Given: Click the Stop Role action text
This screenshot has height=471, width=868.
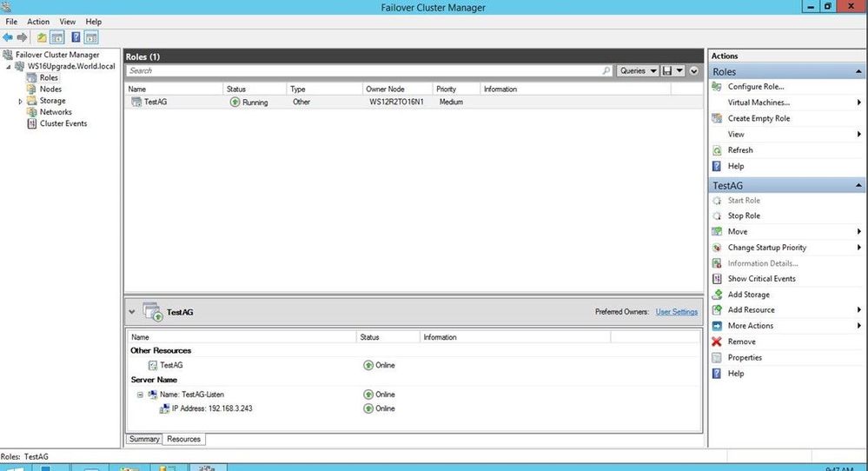Looking at the screenshot, I should click(744, 216).
